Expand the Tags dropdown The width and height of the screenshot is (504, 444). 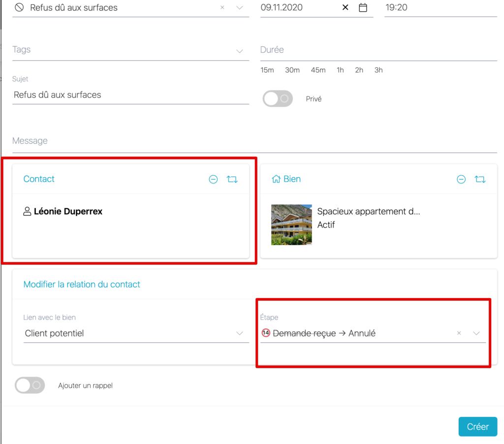(239, 51)
